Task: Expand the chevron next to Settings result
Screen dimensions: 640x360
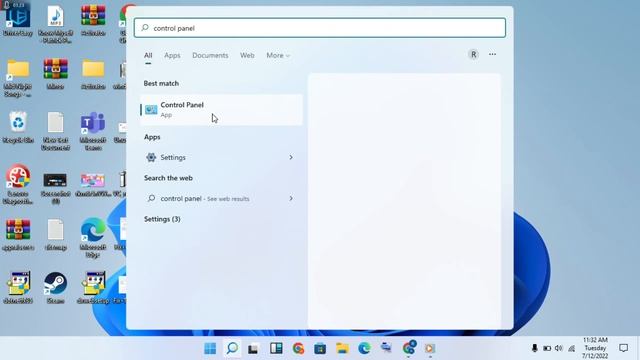Action: (x=291, y=157)
